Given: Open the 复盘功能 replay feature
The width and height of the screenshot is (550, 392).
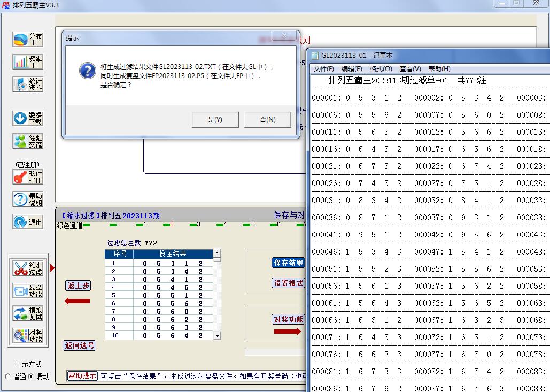Looking at the screenshot, I should (27, 290).
